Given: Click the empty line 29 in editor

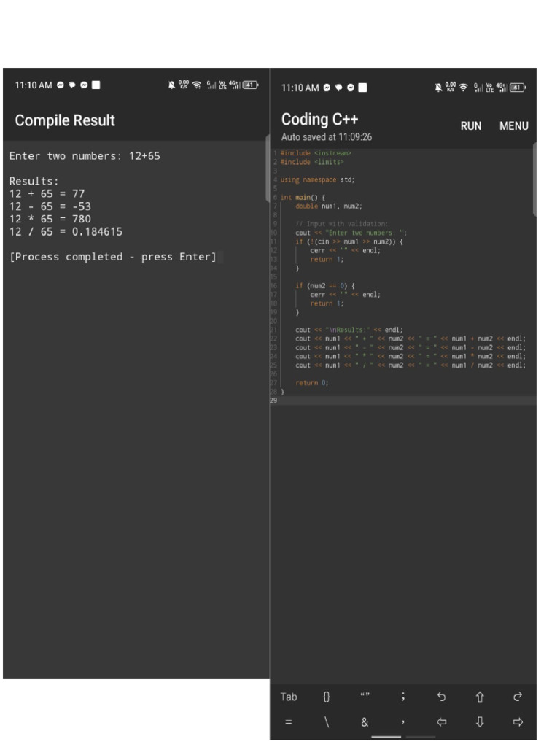Looking at the screenshot, I should [401, 400].
